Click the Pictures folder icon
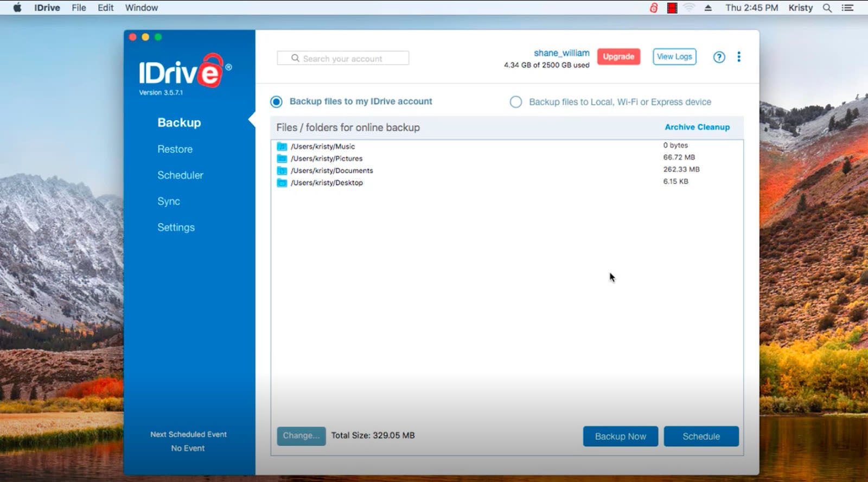The image size is (868, 482). pos(282,158)
